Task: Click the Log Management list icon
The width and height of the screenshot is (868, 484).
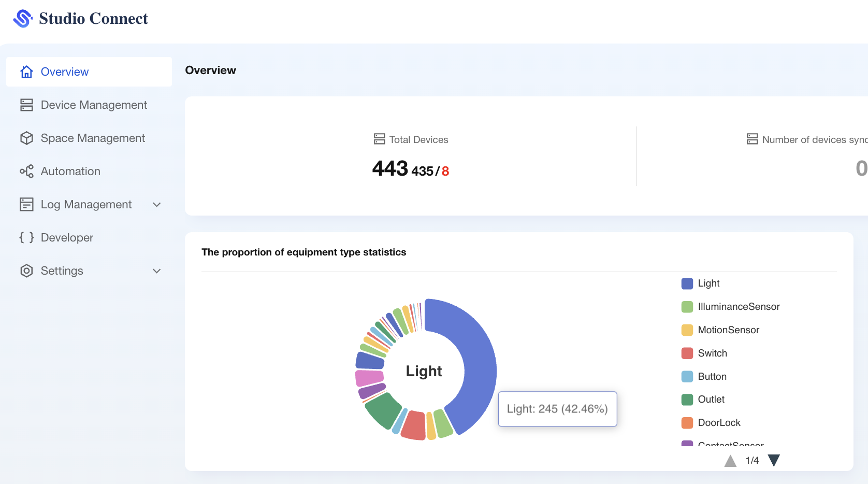Action: [x=26, y=205]
